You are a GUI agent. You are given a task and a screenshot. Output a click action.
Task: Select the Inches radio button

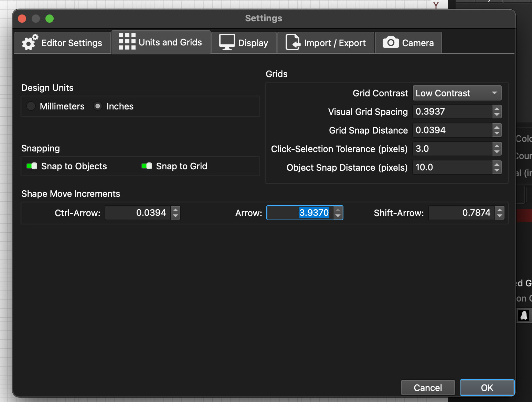coord(98,106)
